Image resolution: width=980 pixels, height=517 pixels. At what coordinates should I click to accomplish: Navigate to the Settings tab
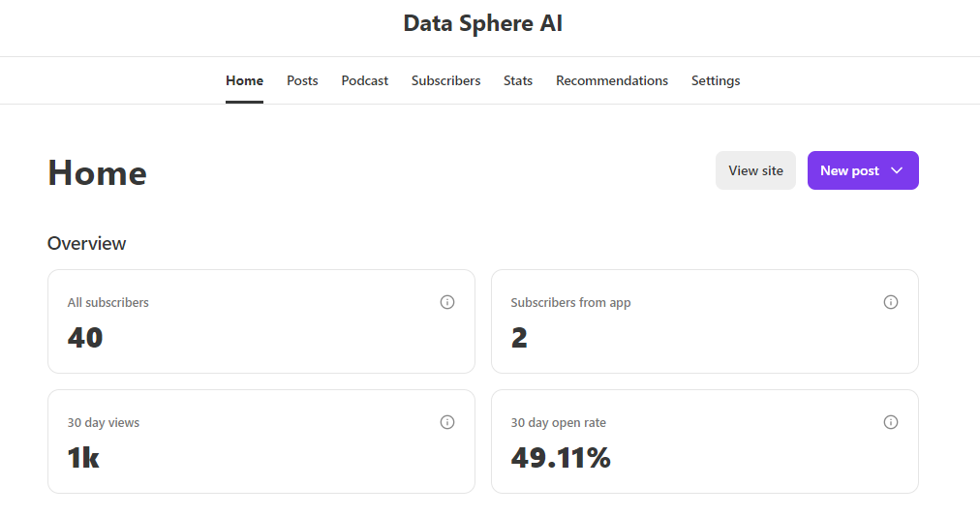pyautogui.click(x=716, y=80)
